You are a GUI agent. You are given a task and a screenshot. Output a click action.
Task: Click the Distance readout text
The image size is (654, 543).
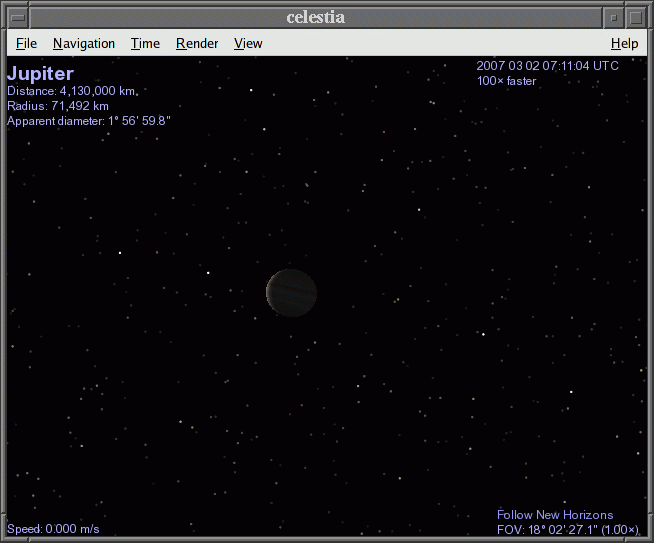coord(71,91)
